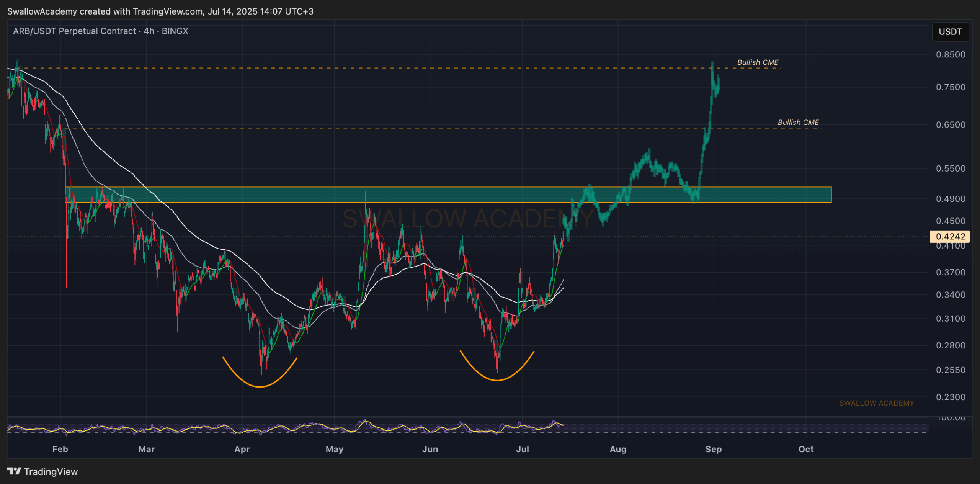
Task: Click the 100.00 oscillator scale label
Action: coord(951,418)
